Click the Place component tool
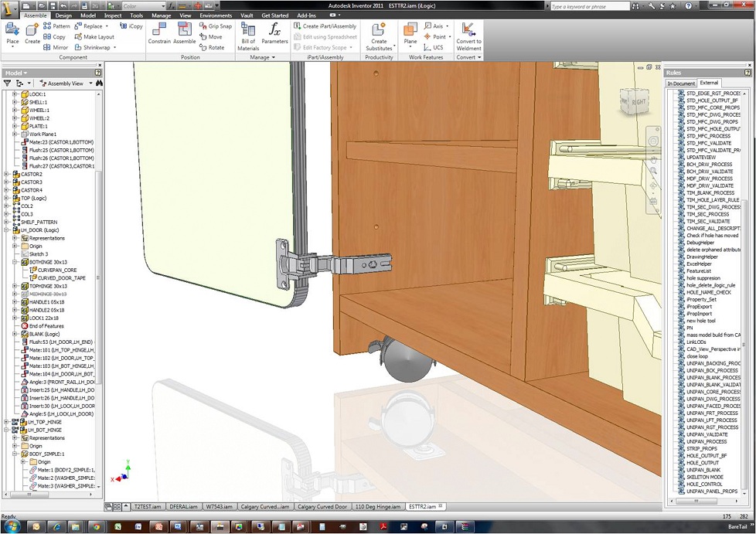Image resolution: width=756 pixels, height=534 pixels. (12, 33)
